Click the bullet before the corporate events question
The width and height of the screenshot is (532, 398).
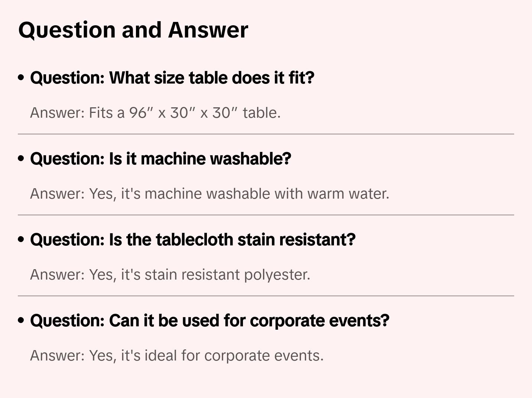pos(21,321)
